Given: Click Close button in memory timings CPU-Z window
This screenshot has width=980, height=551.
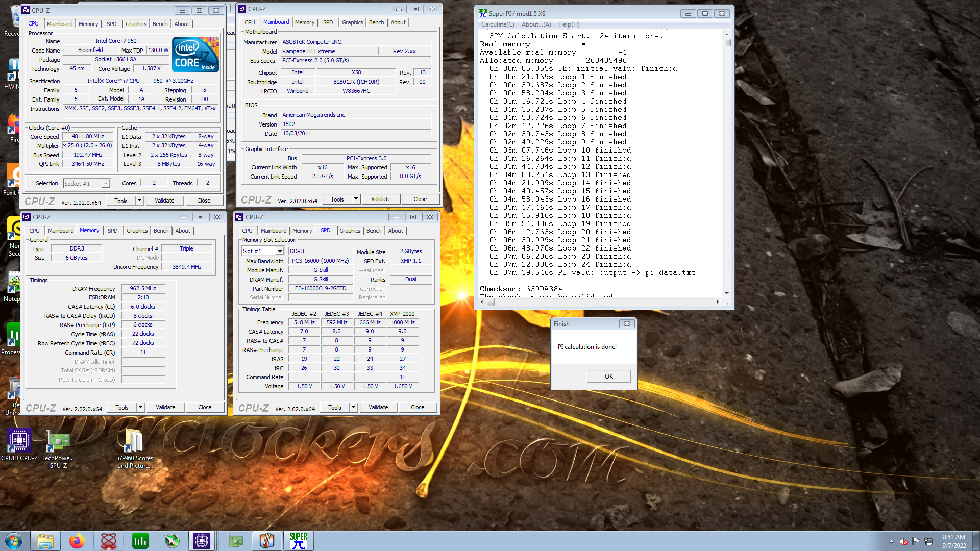Looking at the screenshot, I should click(x=205, y=407).
